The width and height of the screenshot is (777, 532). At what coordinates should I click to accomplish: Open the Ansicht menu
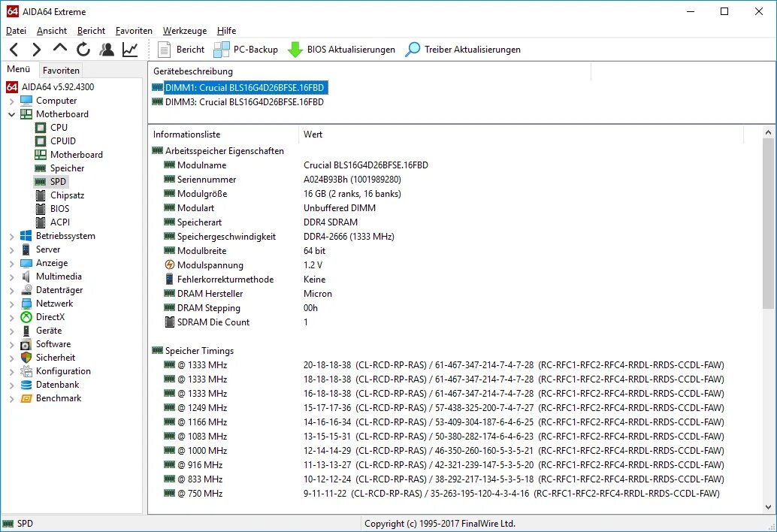[52, 31]
